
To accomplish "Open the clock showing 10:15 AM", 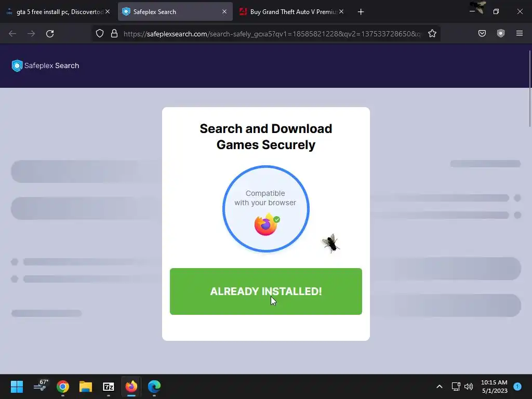I will pos(494,387).
